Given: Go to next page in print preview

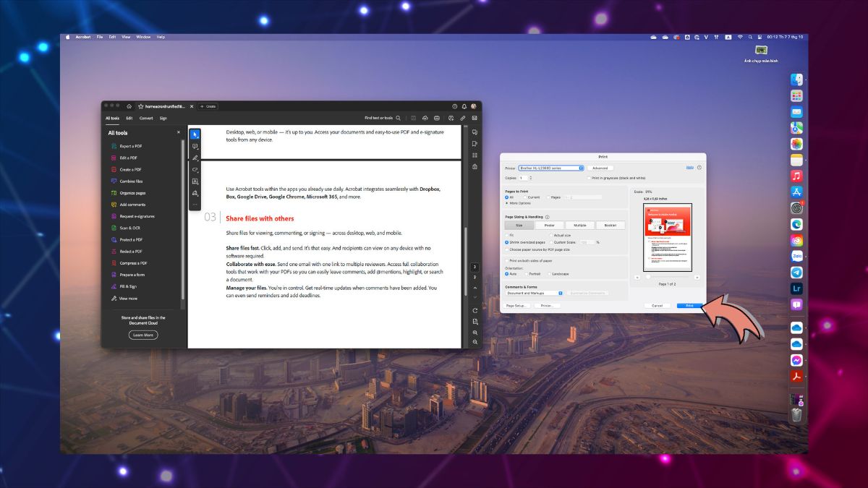Looking at the screenshot, I should point(697,277).
